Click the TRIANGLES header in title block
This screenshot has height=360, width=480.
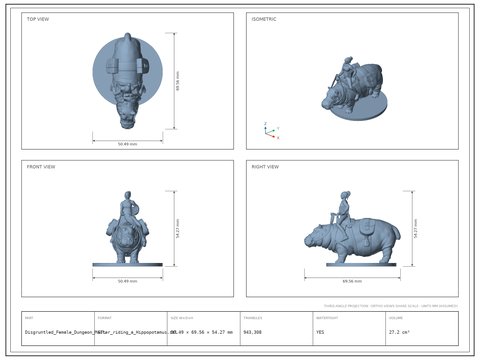pos(253,318)
